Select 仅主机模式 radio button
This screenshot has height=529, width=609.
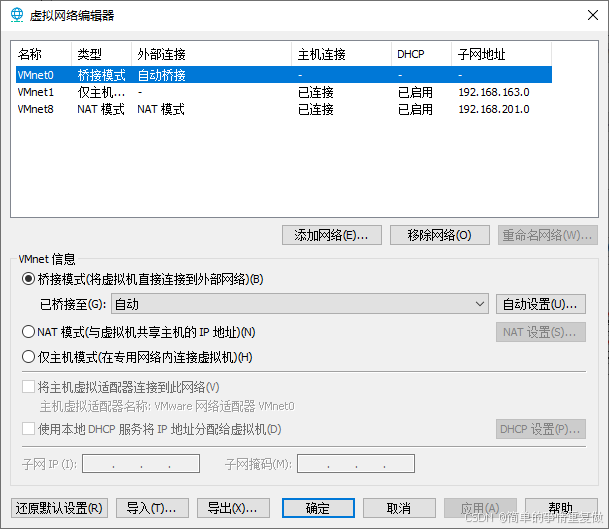pyautogui.click(x=28, y=357)
